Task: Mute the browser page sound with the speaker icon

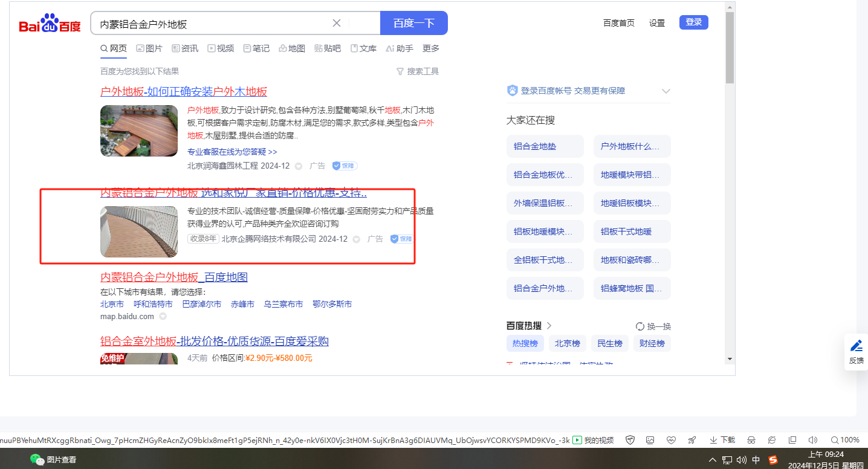Action: (x=812, y=440)
